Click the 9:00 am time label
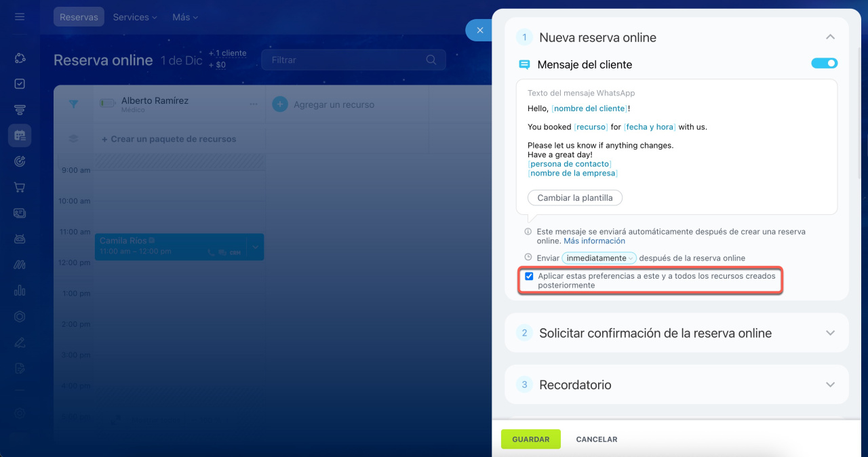The image size is (868, 457). coord(75,170)
